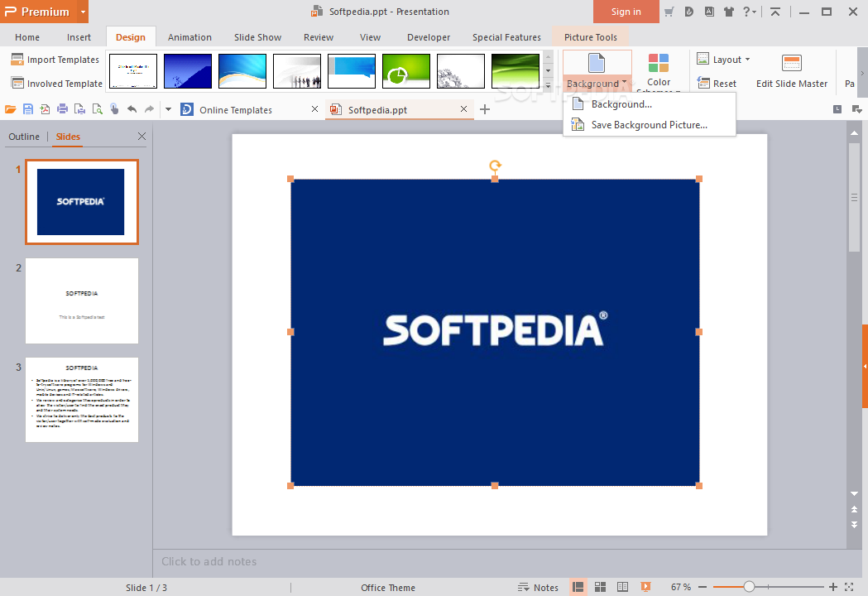The width and height of the screenshot is (868, 596).
Task: Save the presentation with the floppy disk icon
Action: click(x=27, y=109)
